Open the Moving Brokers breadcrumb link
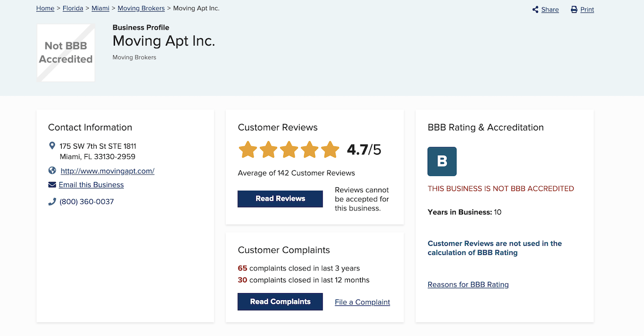 pyautogui.click(x=141, y=9)
